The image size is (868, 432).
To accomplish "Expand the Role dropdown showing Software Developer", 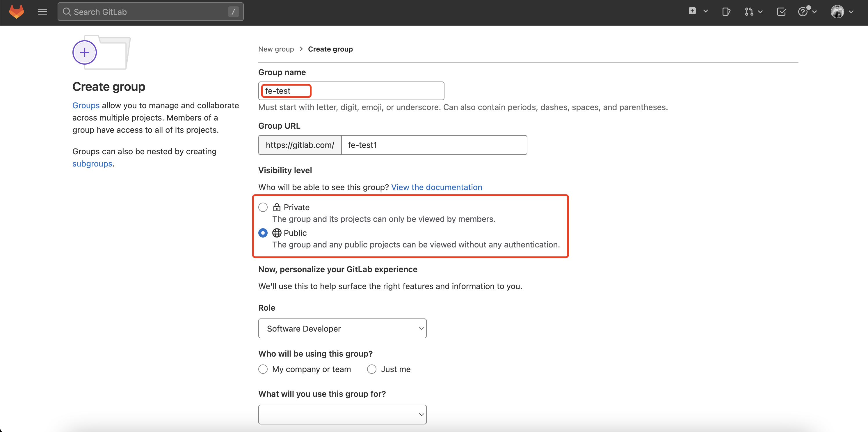I will (x=342, y=328).
